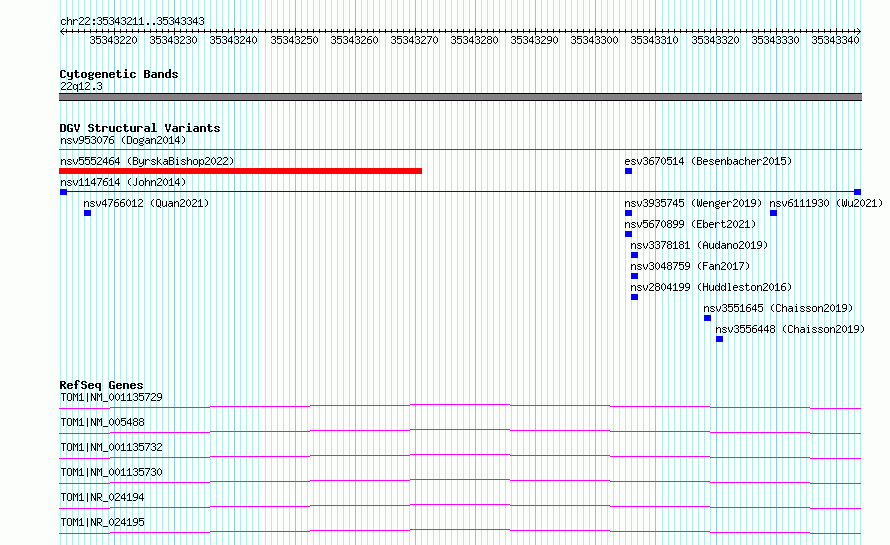Viewport: 890px width, 545px height.
Task: Click the TOM1|NR_024194 transcript label
Action: [102, 497]
